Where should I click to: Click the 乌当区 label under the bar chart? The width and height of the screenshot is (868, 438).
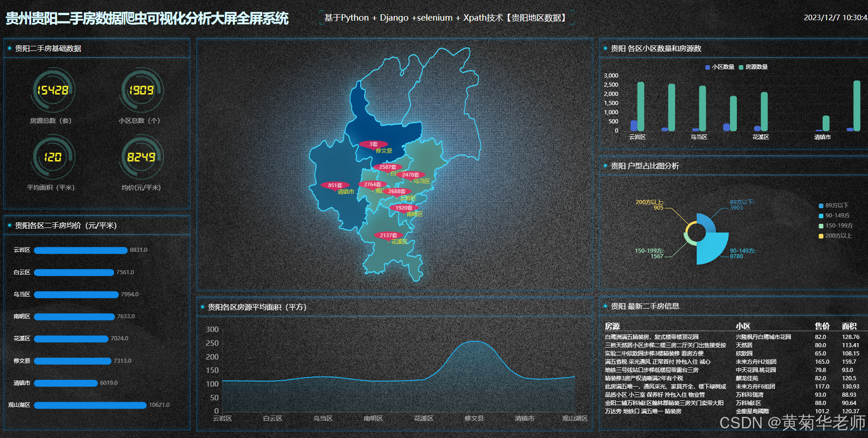pyautogui.click(x=699, y=137)
